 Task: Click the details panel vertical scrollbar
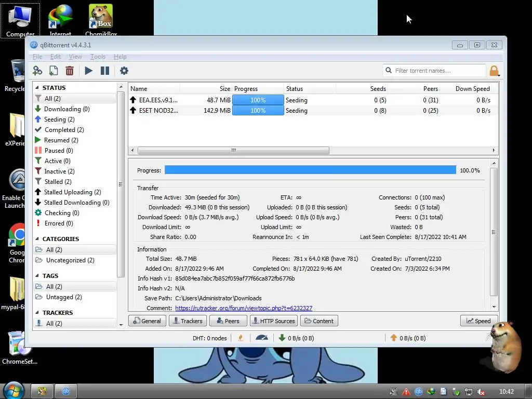pos(494,232)
